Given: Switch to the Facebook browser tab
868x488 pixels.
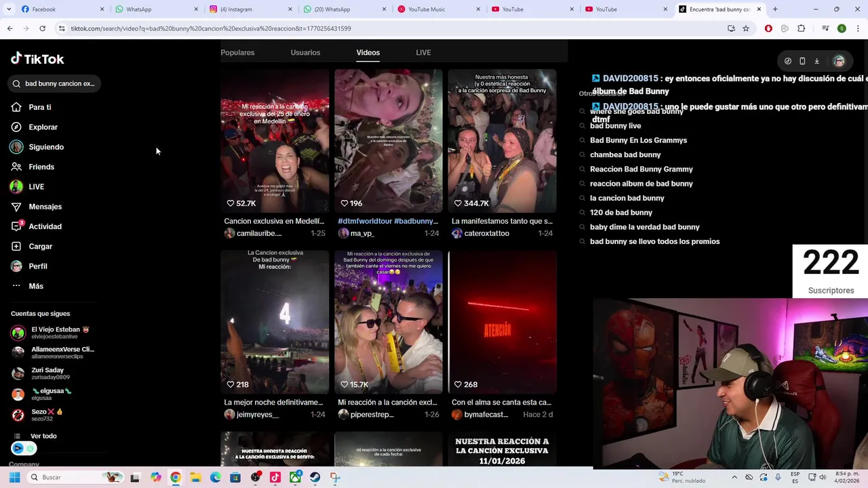Looking at the screenshot, I should click(62, 9).
